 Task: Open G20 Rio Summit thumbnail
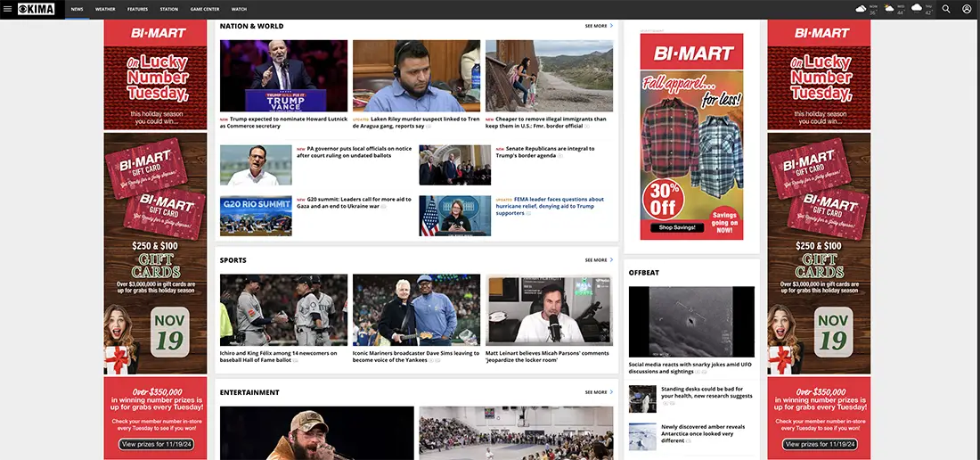coord(256,216)
